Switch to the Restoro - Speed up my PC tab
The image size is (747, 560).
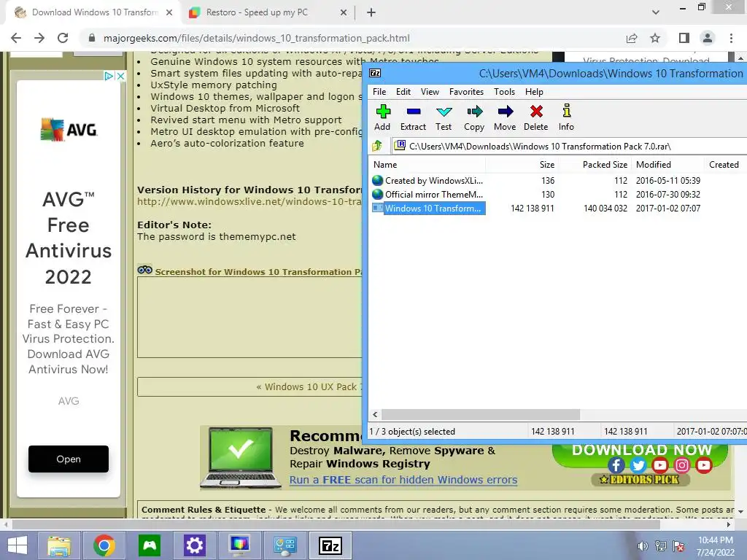click(x=267, y=12)
